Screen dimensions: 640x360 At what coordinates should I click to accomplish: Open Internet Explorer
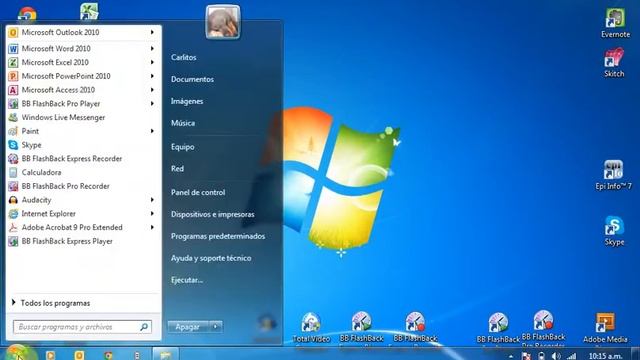tap(84, 213)
